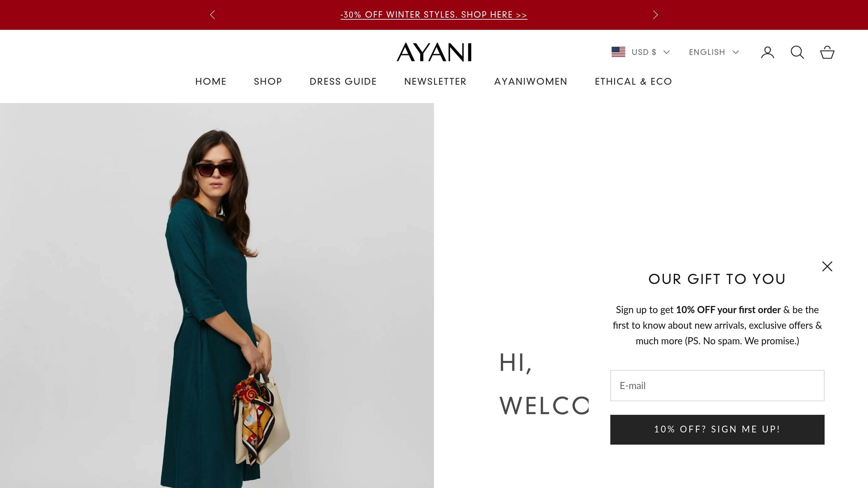Open the search magnifier icon
The image size is (868, 488).
click(797, 52)
